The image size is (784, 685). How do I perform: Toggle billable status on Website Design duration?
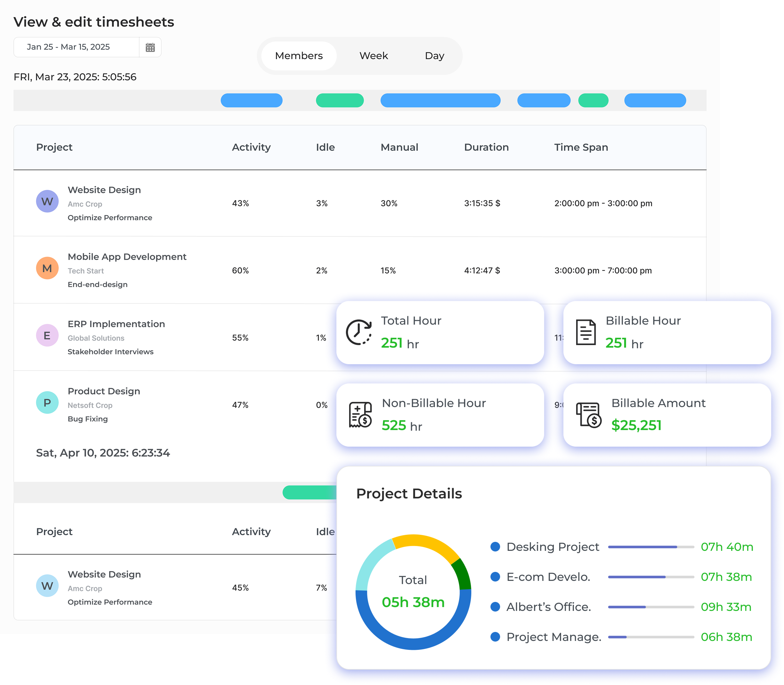498,203
